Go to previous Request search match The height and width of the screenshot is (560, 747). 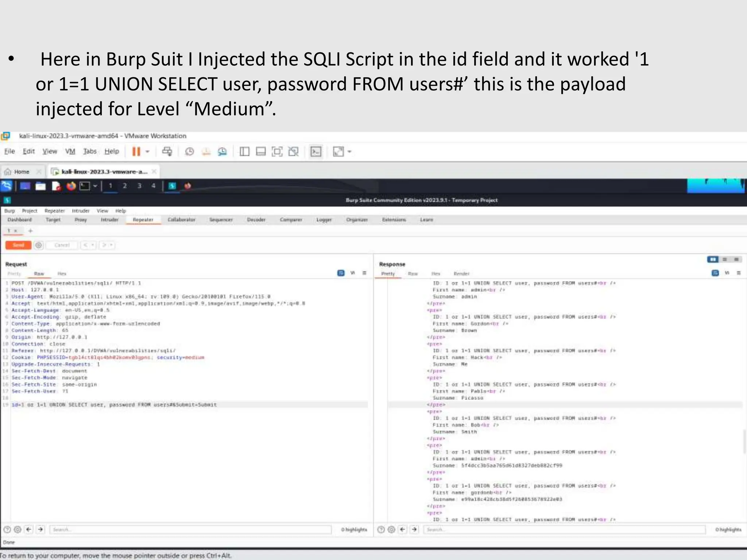tap(29, 529)
